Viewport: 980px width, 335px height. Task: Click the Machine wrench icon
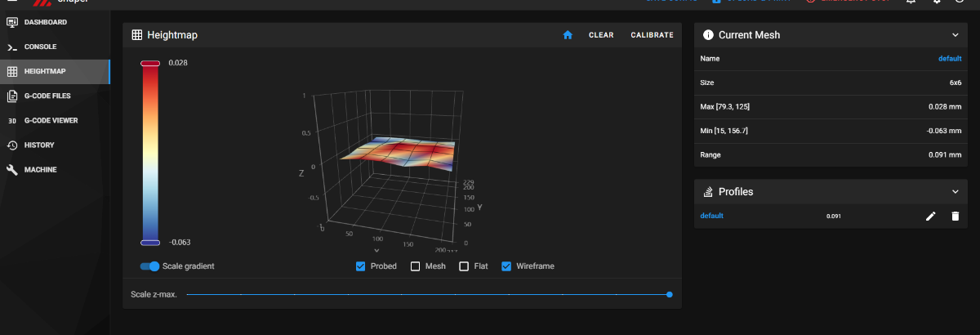pos(12,169)
